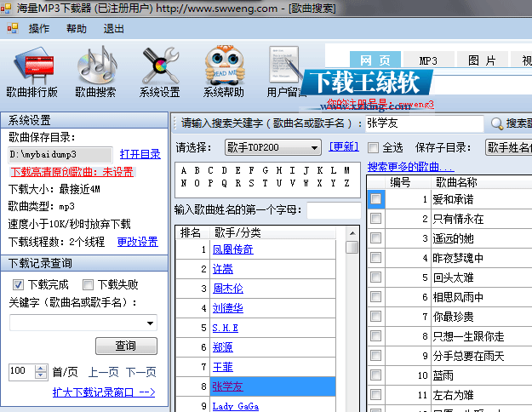Focus the search keyword field containing 张学友
The image size is (532, 412).
[x=425, y=123]
